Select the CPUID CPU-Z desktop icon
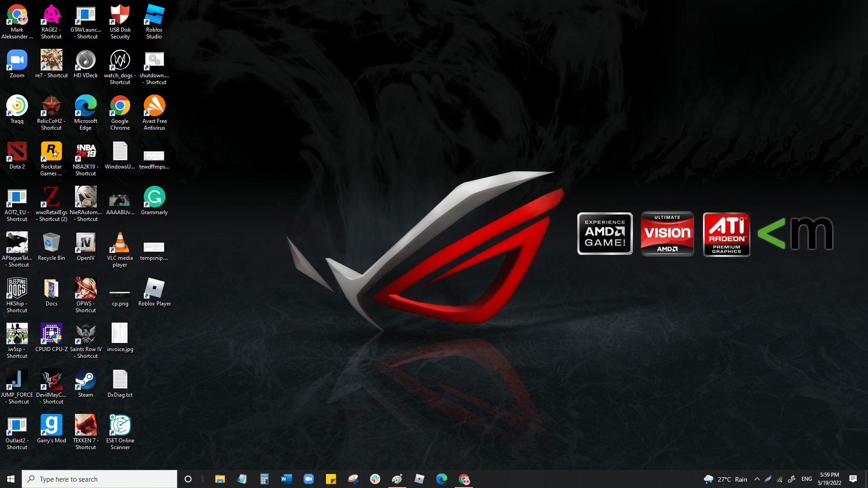The height and width of the screenshot is (488, 868). pyautogui.click(x=51, y=338)
